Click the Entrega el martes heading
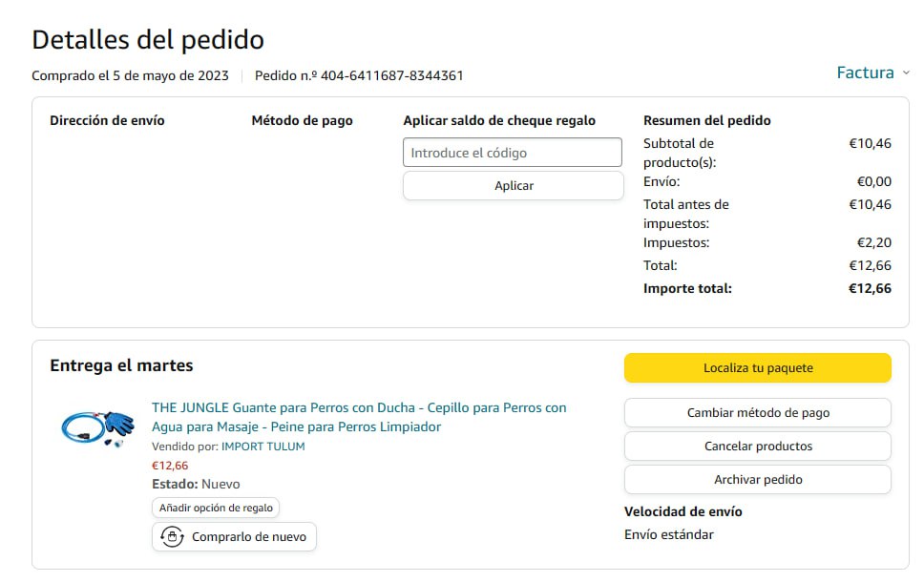 tap(121, 365)
